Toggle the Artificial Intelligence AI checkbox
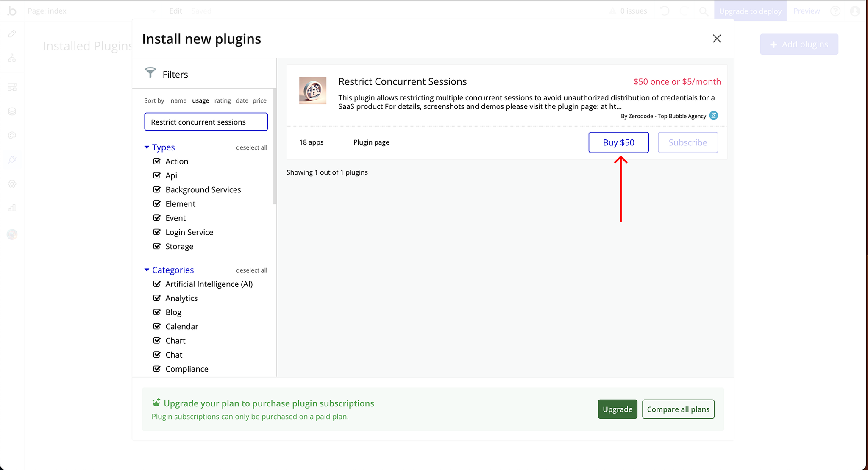The width and height of the screenshot is (868, 470). click(x=157, y=284)
